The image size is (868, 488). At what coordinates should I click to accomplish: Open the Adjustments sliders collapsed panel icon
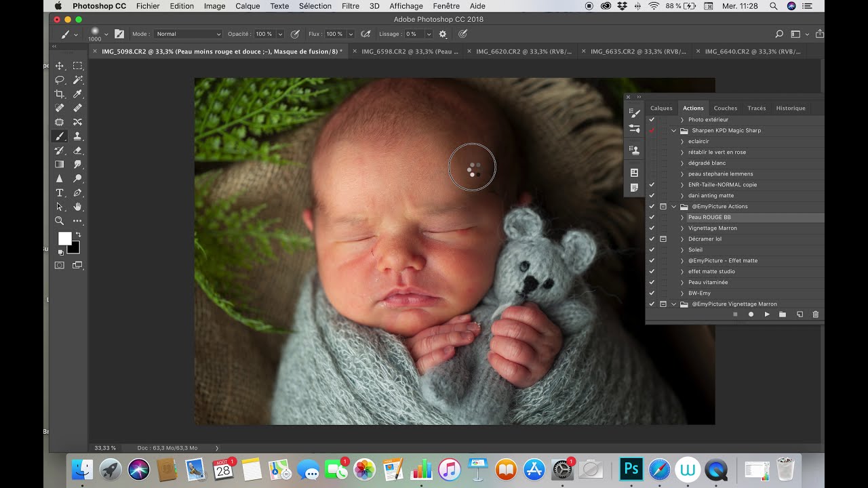coord(634,128)
